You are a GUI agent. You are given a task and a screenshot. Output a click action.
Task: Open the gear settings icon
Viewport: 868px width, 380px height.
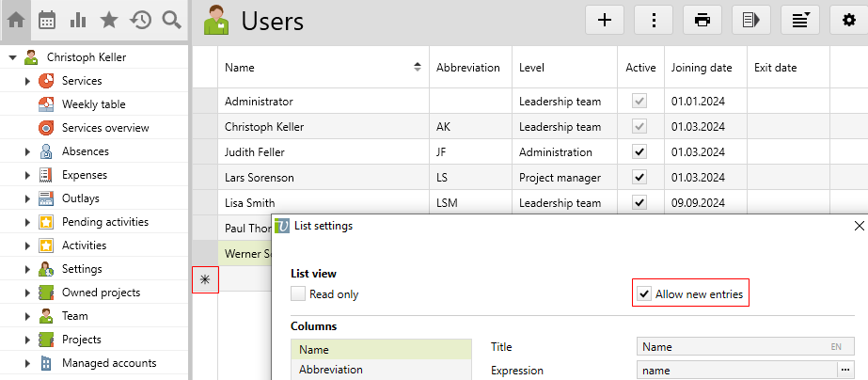coord(848,20)
